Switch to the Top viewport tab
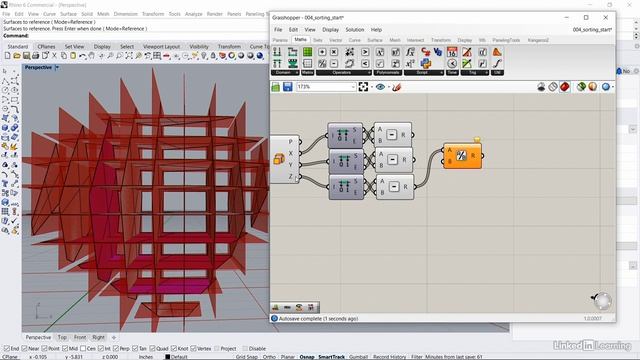The image size is (640, 360). [x=62, y=338]
